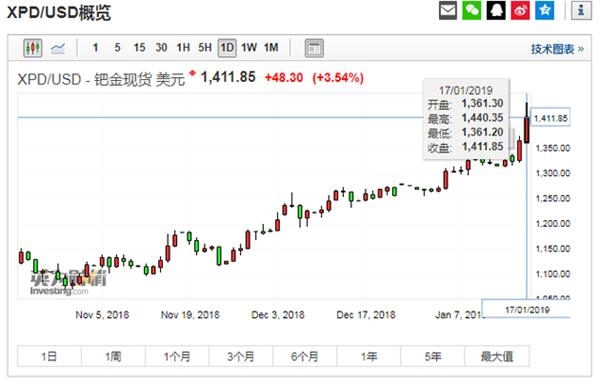Share to Weibo red icon
This screenshot has width=600, height=384.
click(x=520, y=10)
